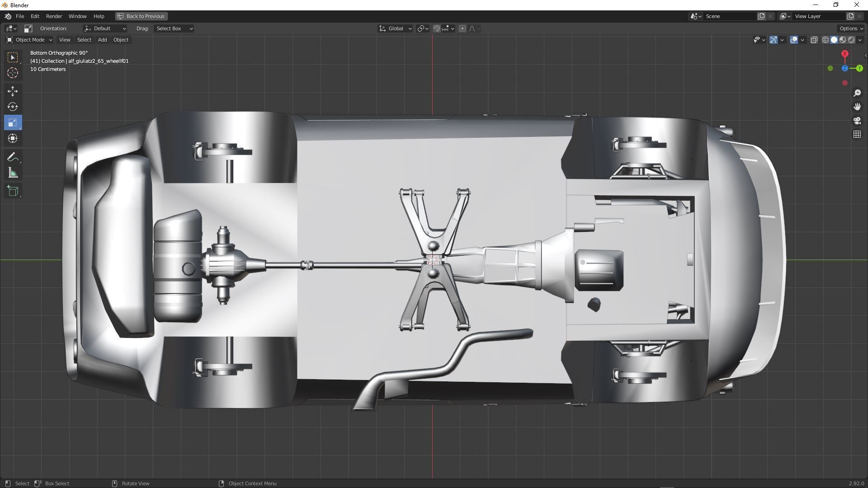Toggle orthographic/perspective grid icon
The width and height of the screenshot is (868, 488).
click(x=857, y=135)
